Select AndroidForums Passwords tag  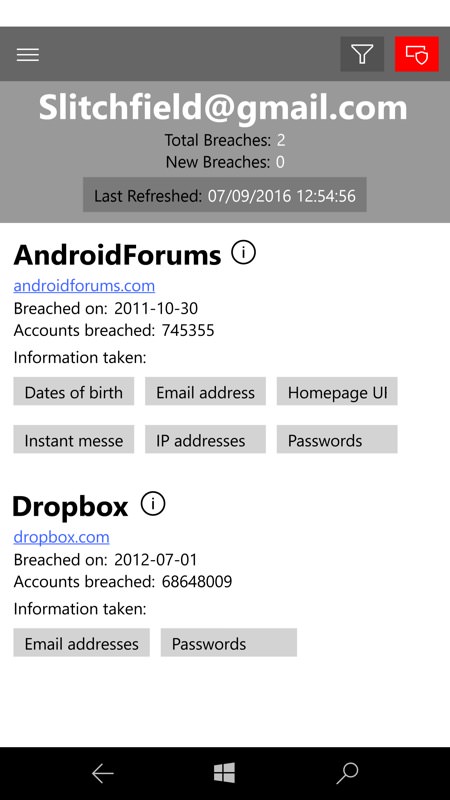point(337,439)
